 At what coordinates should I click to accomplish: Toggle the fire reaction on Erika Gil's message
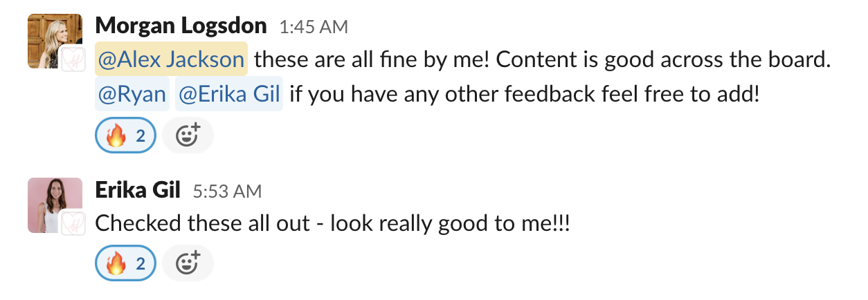click(x=125, y=263)
